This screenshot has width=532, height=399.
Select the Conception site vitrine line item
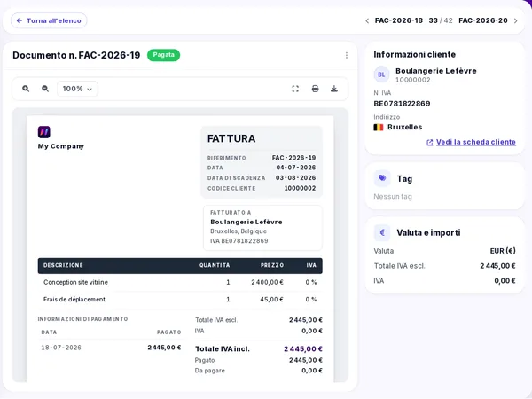click(75, 282)
